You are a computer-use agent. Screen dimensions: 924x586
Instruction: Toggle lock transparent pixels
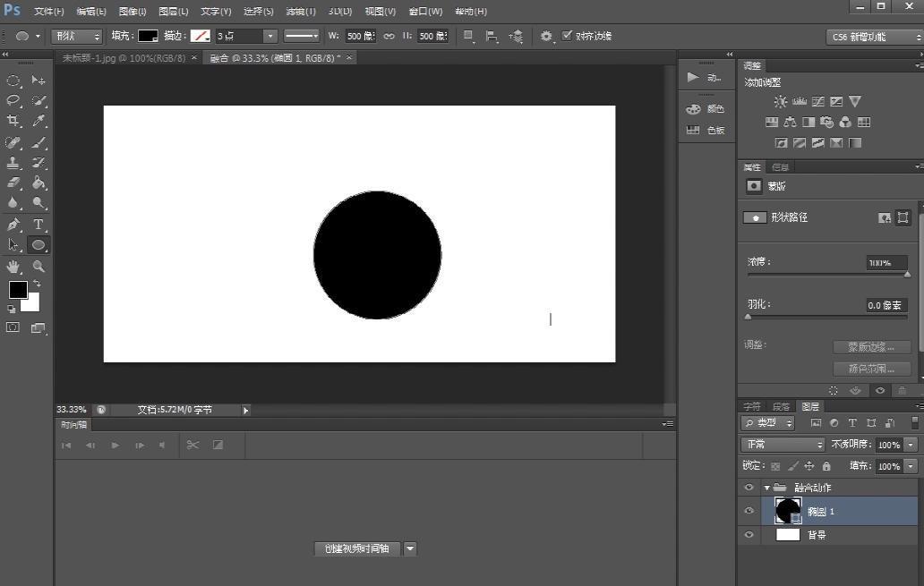[775, 466]
